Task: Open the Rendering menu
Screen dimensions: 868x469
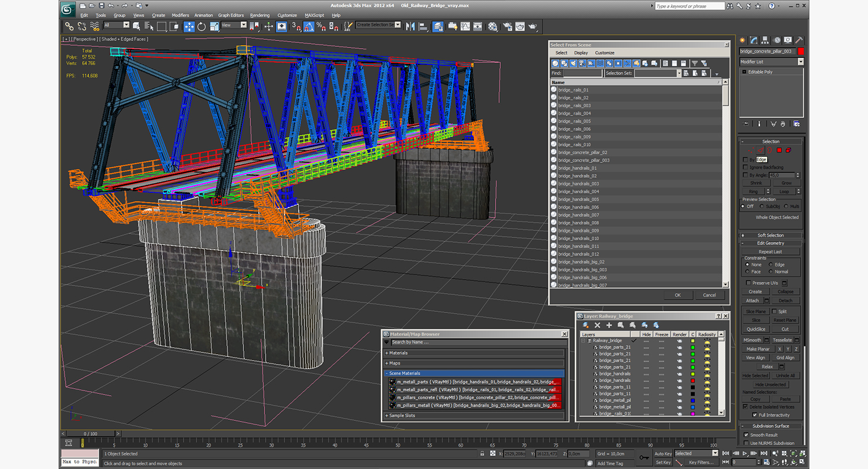Action: click(260, 15)
